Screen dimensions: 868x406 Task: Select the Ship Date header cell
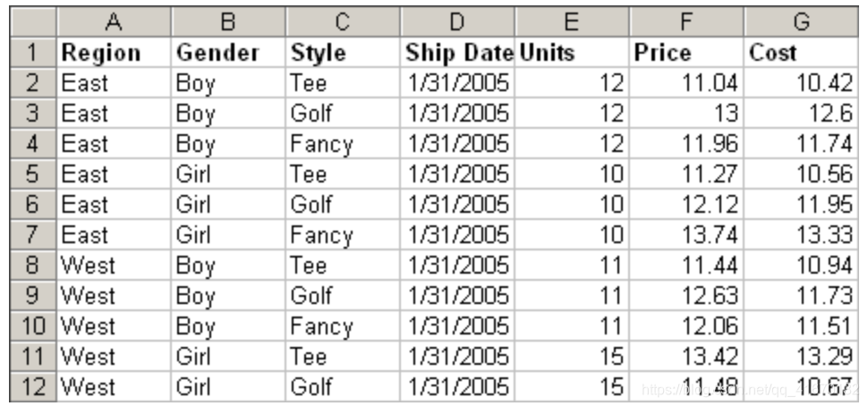coord(456,53)
